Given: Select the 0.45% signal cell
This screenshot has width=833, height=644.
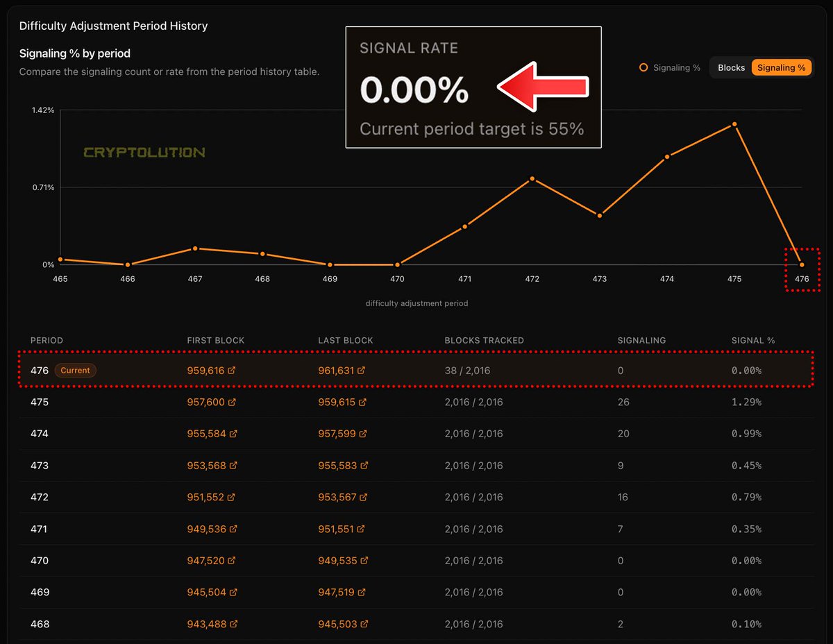Looking at the screenshot, I should coord(747,466).
